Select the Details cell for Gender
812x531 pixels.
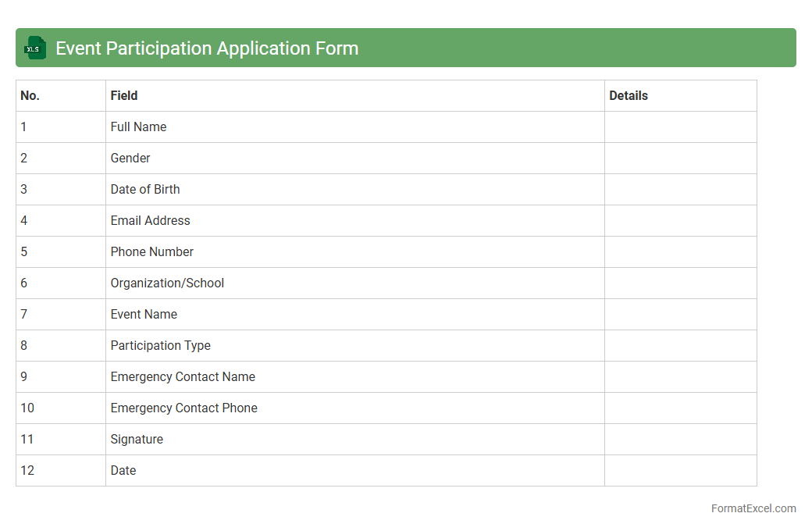click(680, 158)
